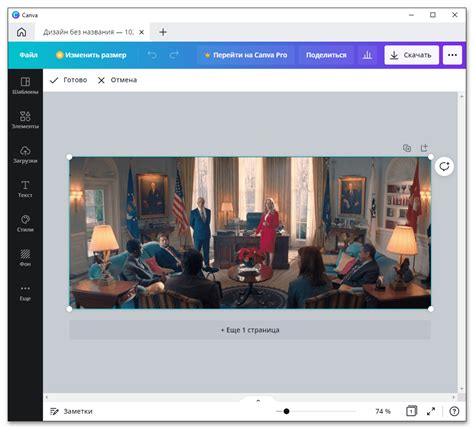Viewport: 474px width, 429px height.
Task: Select the Текст text tool
Action: click(25, 189)
